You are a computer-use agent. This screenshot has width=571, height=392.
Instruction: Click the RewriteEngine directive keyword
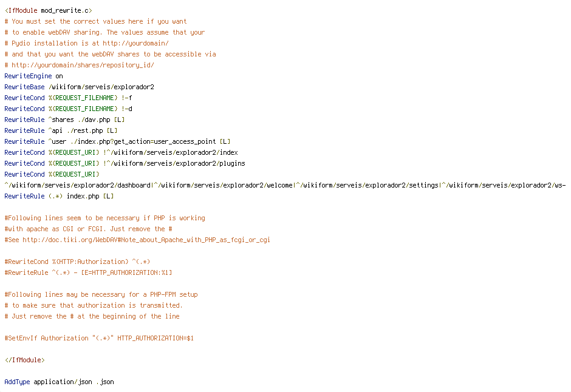(x=28, y=76)
